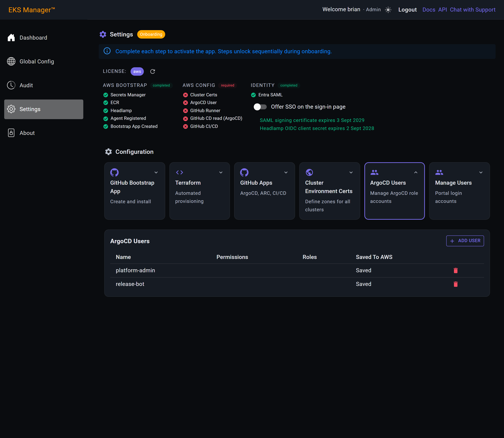This screenshot has width=504, height=438.
Task: Open Dashboard from the sidebar
Action: pyautogui.click(x=44, y=38)
